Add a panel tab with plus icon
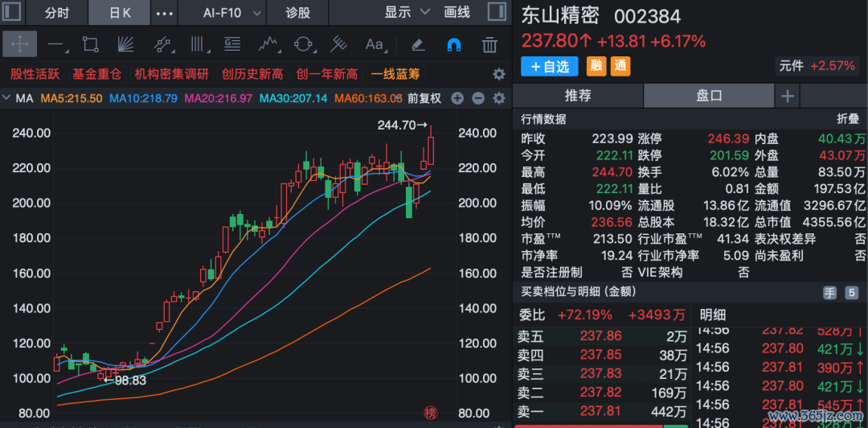Viewport: 868px width, 428px height. coord(787,97)
